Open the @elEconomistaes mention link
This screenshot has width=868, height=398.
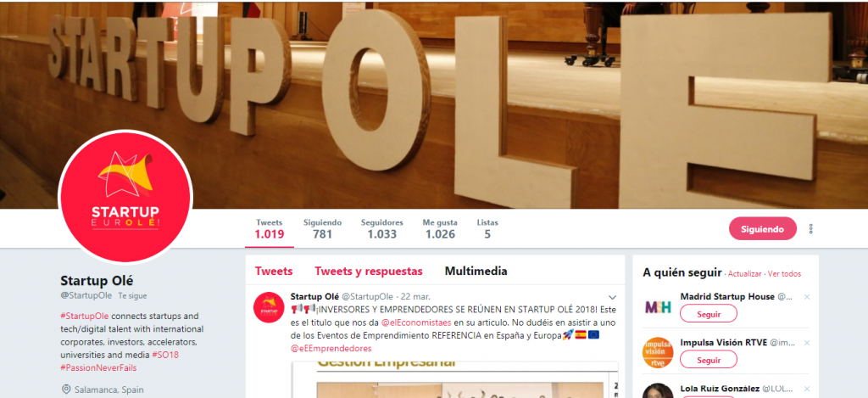coord(417,322)
